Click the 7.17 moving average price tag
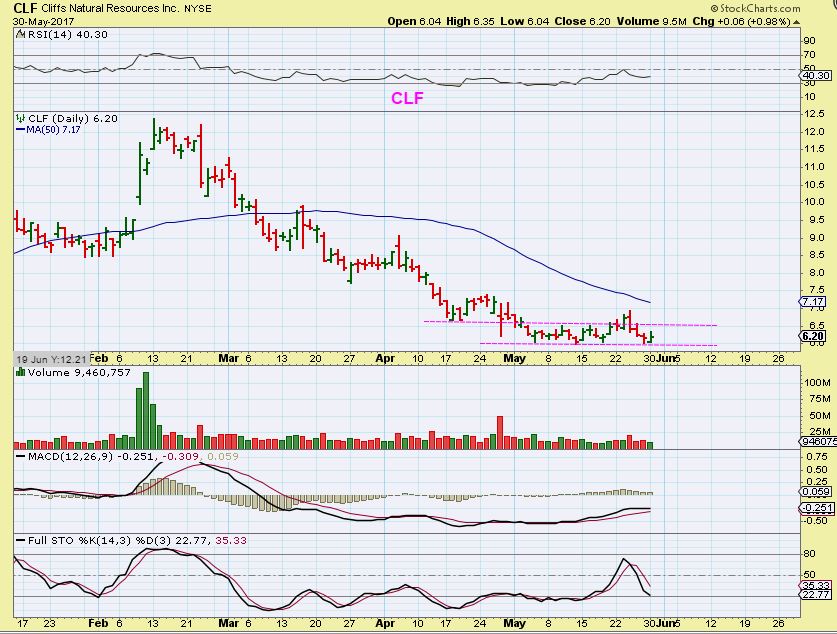Screen dimensions: 837x634 (812, 302)
